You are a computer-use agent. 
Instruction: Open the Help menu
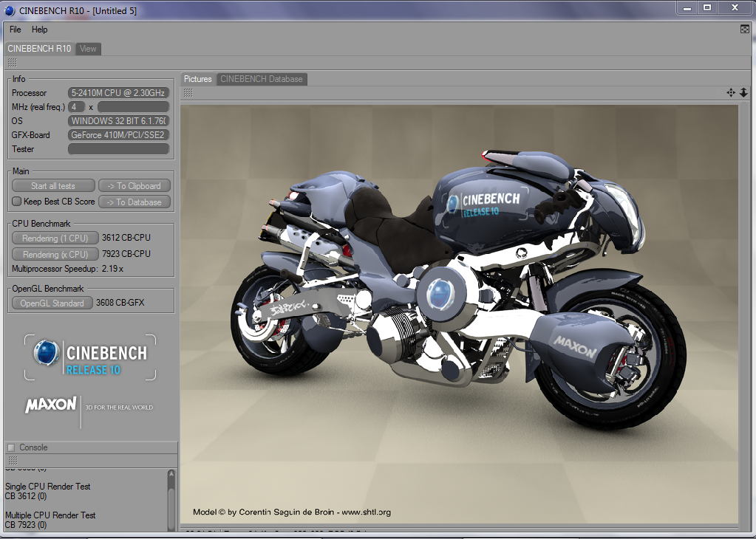coord(39,30)
